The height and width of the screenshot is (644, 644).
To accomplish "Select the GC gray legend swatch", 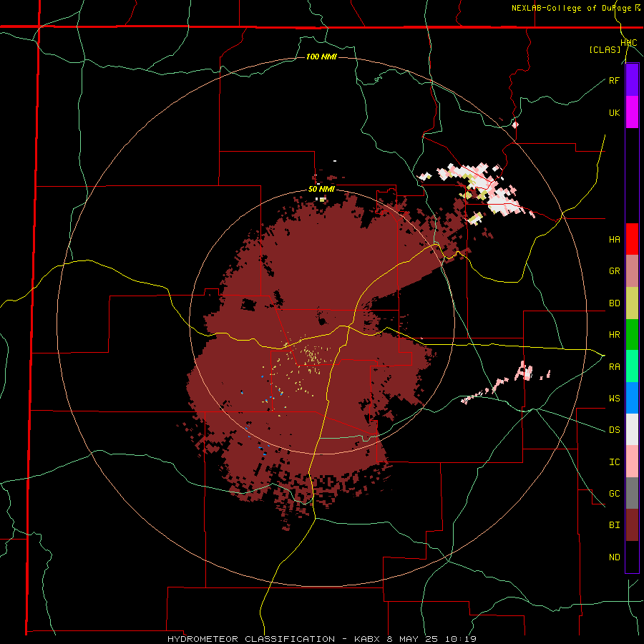I will [632, 493].
